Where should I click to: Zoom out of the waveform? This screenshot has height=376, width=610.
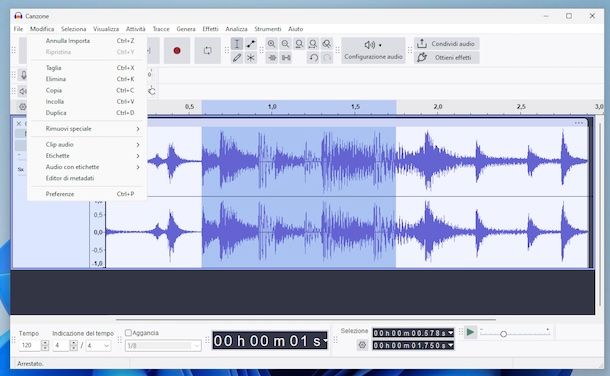286,44
